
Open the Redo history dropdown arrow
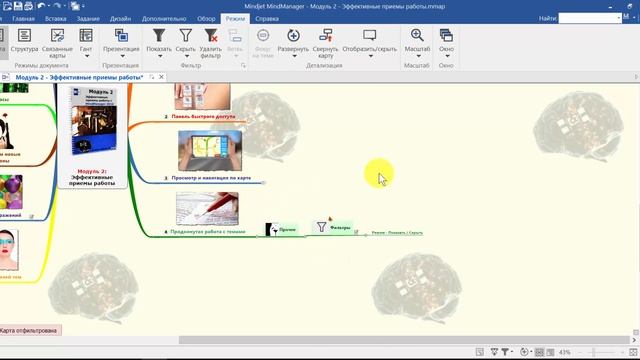(64, 6)
